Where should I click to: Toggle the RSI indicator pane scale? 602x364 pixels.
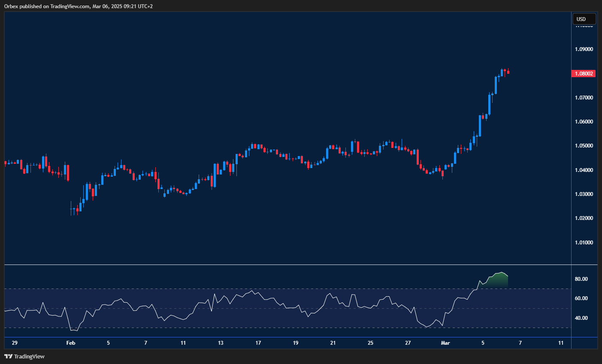pos(584,300)
